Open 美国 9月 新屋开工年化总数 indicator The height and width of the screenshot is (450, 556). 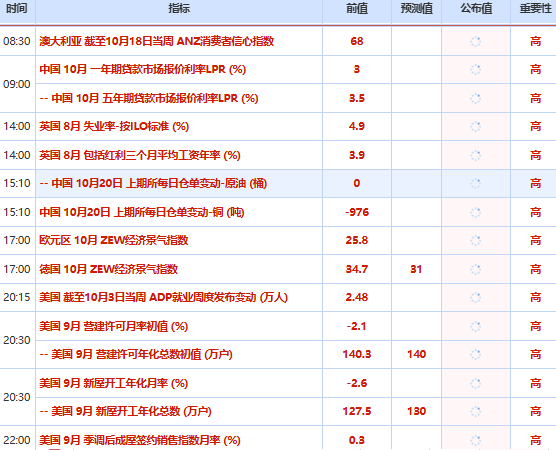125,411
